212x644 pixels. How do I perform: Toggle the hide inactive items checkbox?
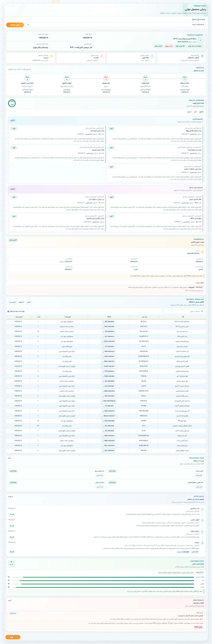pos(8,311)
